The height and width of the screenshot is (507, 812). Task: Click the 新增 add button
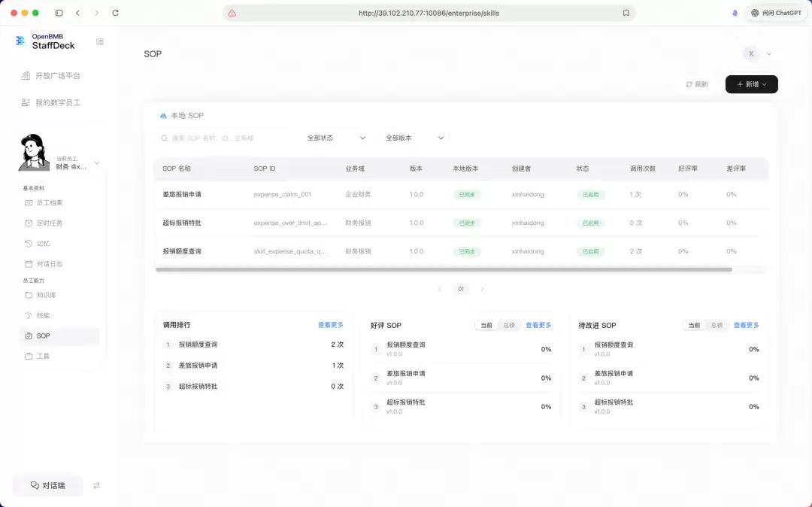tap(751, 84)
